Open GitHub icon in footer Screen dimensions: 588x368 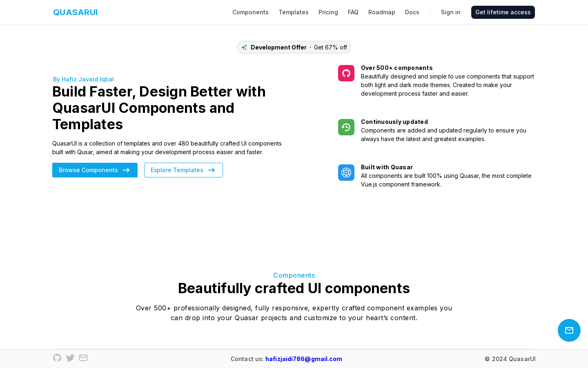[x=57, y=358]
